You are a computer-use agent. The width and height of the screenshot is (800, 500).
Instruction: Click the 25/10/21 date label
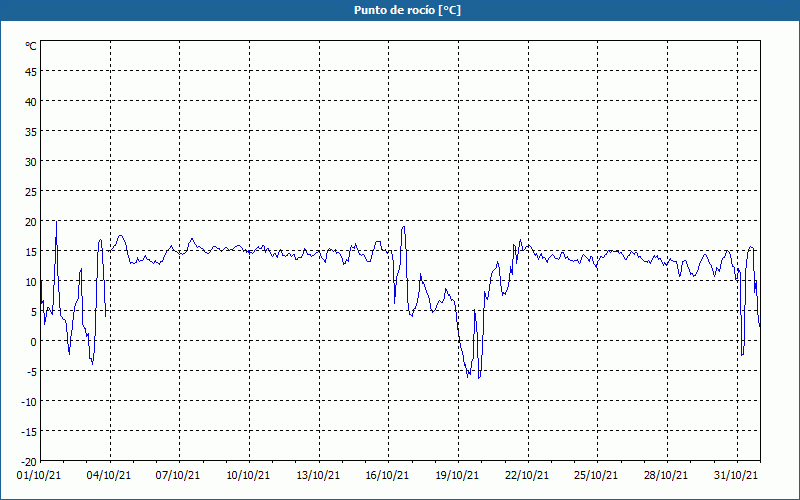[596, 476]
